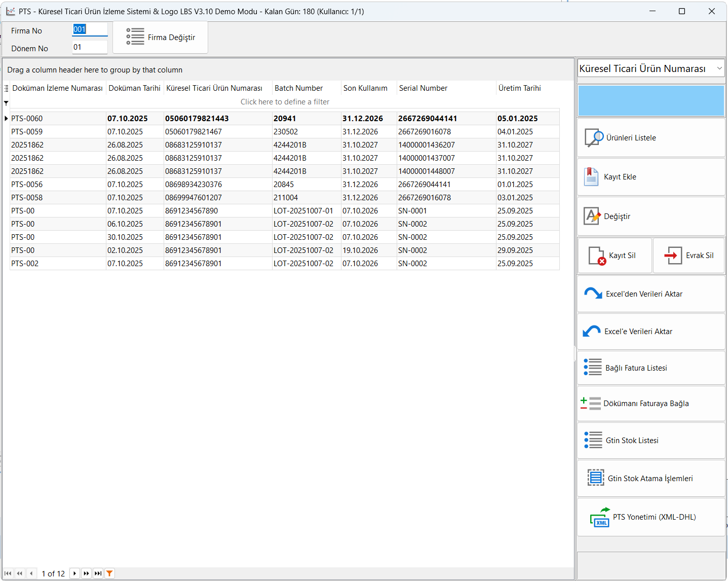Image resolution: width=728 pixels, height=581 pixels.
Task: Sort by Batch Number column header
Action: pos(298,88)
